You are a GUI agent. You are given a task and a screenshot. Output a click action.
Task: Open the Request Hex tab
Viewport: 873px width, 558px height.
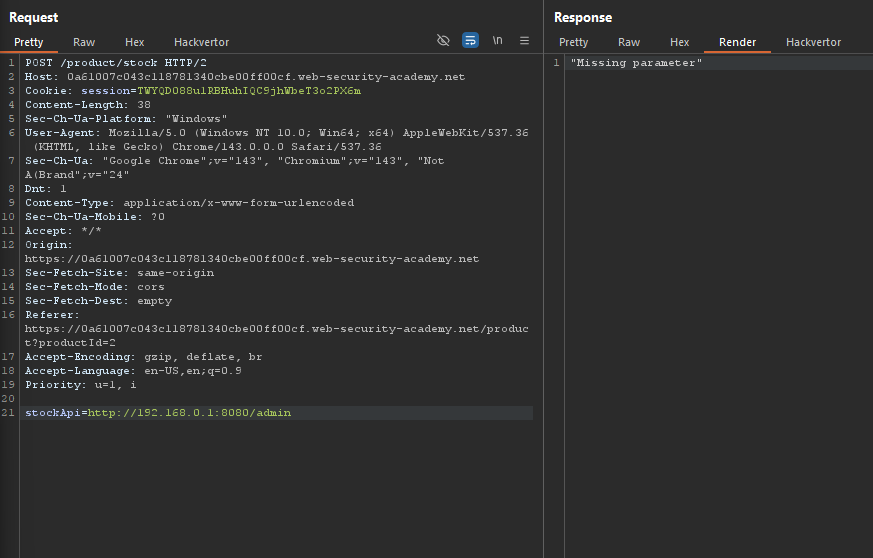134,42
